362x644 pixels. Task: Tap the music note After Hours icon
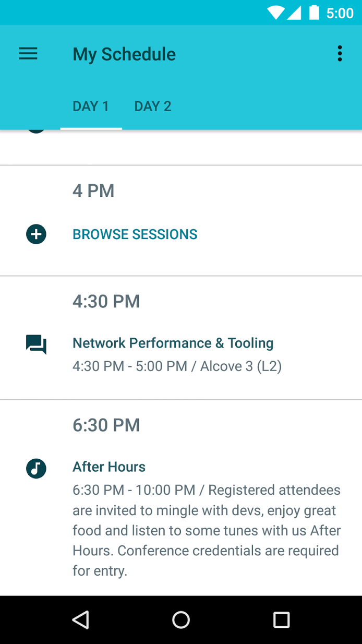click(x=36, y=468)
